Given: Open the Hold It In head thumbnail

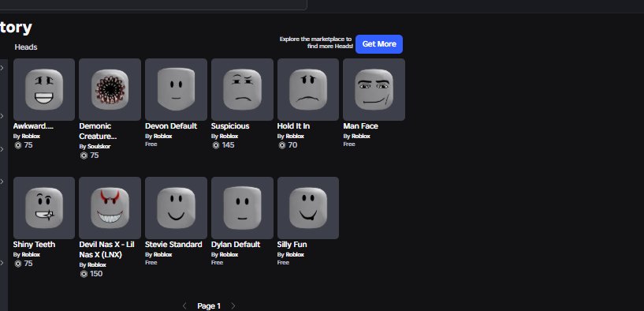Looking at the screenshot, I should coord(308,89).
